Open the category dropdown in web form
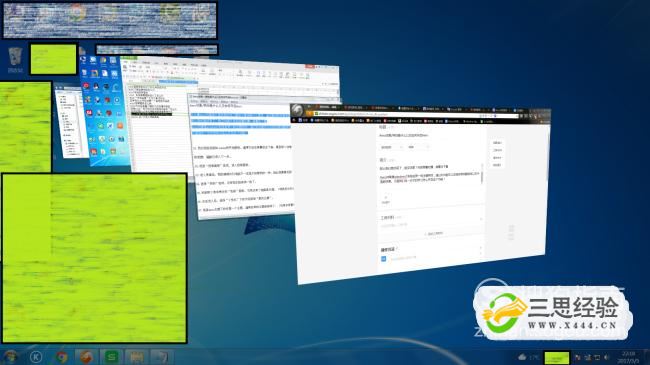The width and height of the screenshot is (650, 365). coord(392,147)
